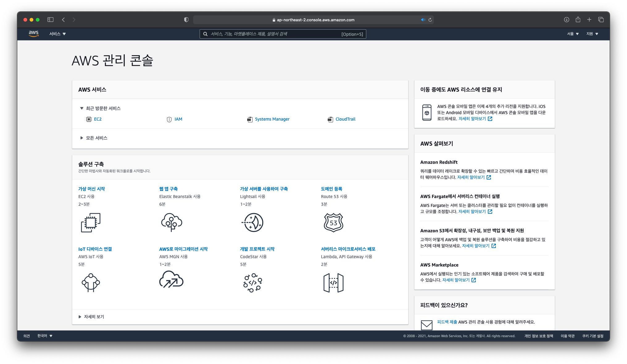The width and height of the screenshot is (627, 364).
Task: Open the Systems Manager service link
Action: [x=272, y=119]
